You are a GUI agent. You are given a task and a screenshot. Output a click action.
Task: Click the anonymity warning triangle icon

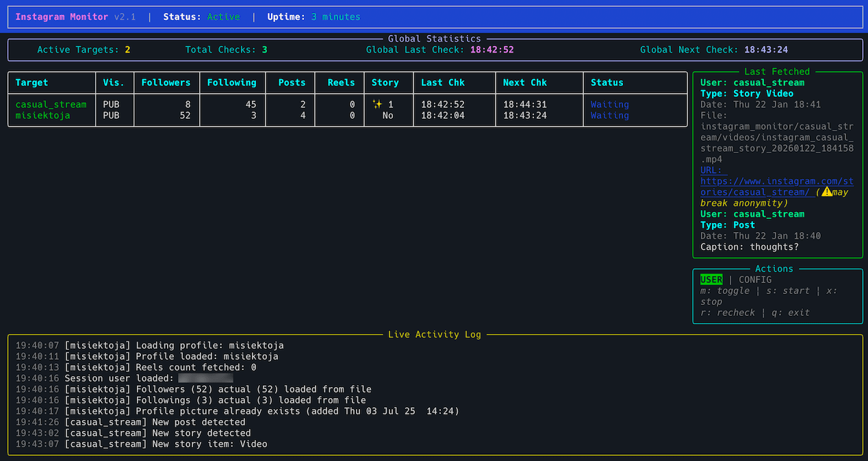827,192
